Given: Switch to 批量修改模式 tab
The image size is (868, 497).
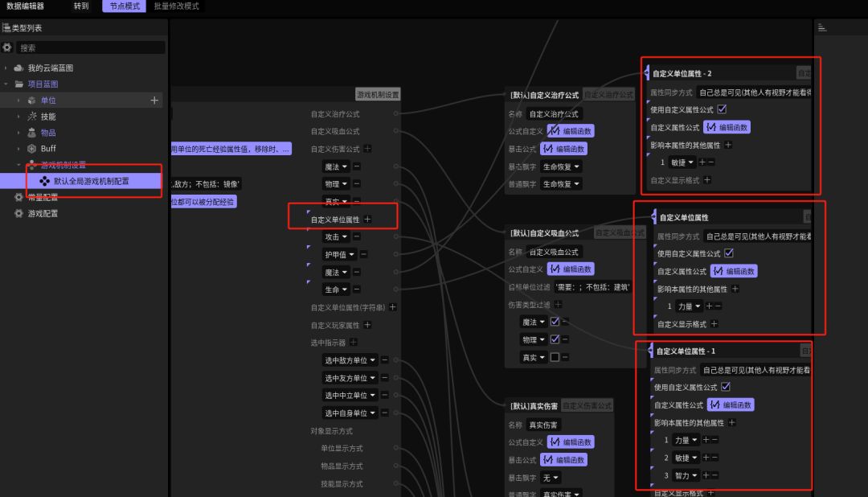Looking at the screenshot, I should [x=176, y=6].
